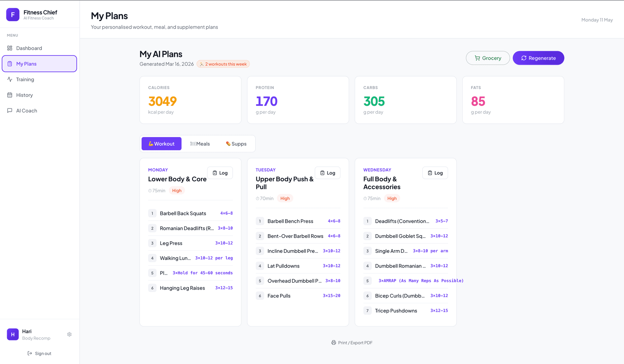Viewport: 624px width, 364px height.
Task: Click the My Plans clipboard icon
Action: pos(10,64)
